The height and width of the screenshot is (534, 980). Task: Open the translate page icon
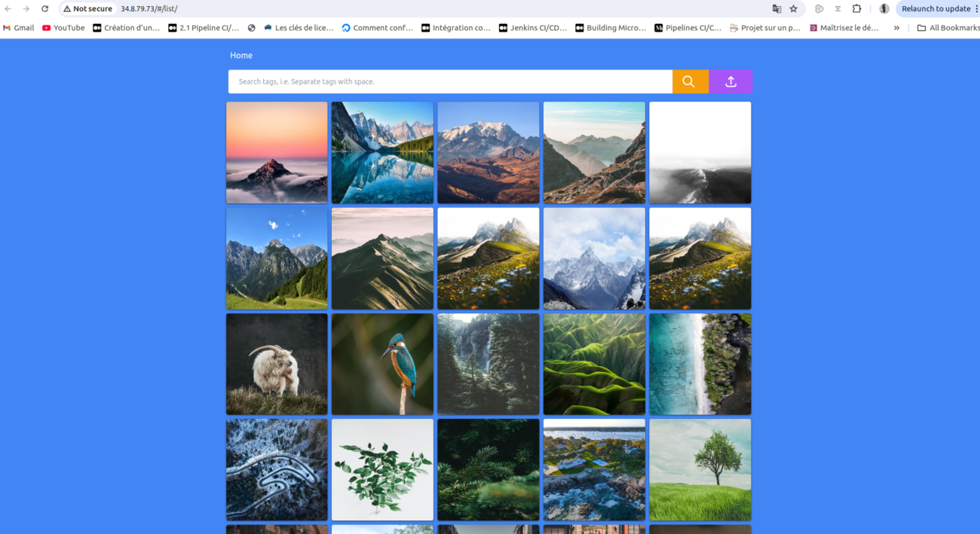click(776, 9)
